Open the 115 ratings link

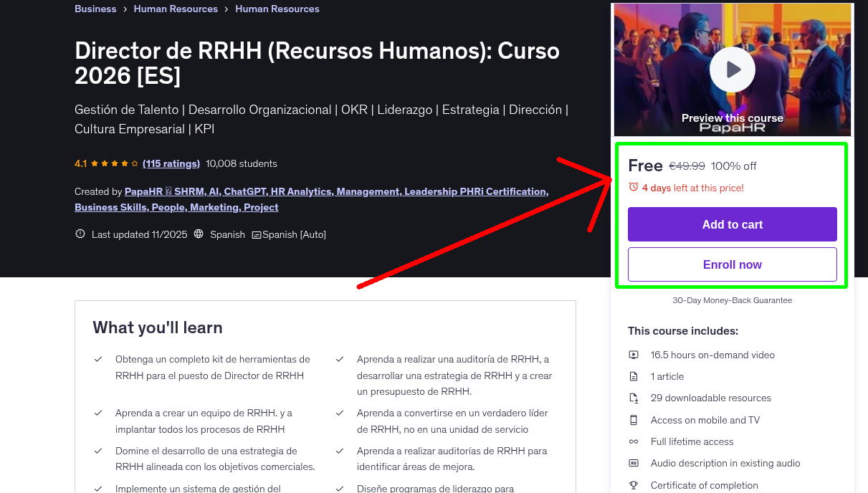click(x=171, y=163)
